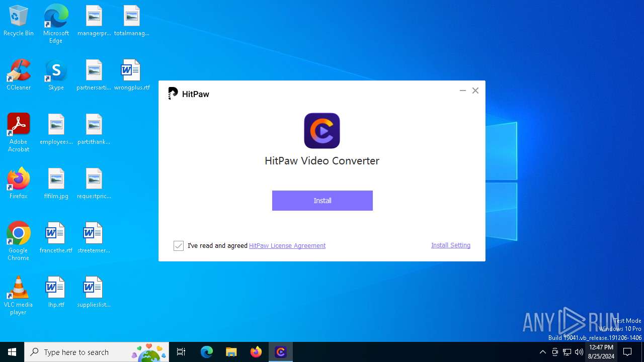Open Firefox from the taskbar
Viewport: 644px width, 362px height.
(x=256, y=352)
